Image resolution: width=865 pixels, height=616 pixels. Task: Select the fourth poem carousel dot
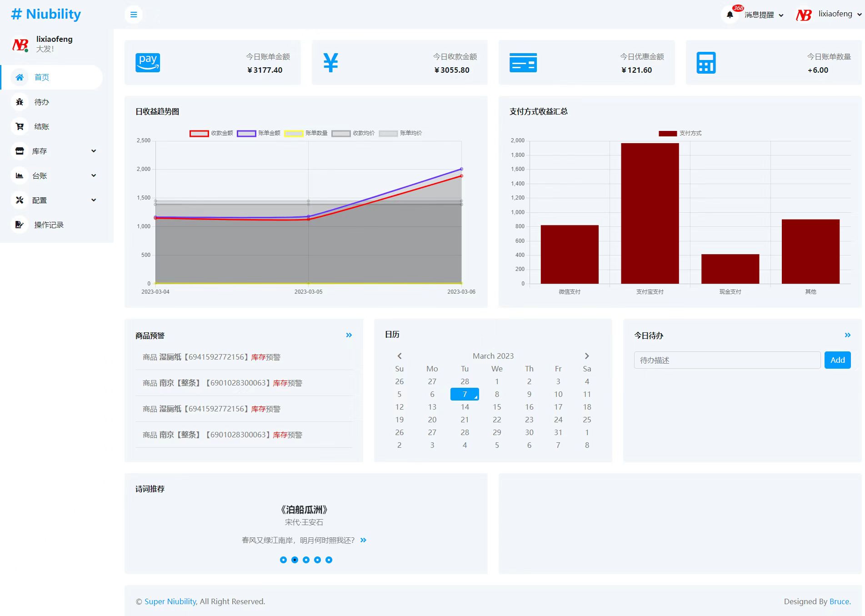(x=317, y=560)
